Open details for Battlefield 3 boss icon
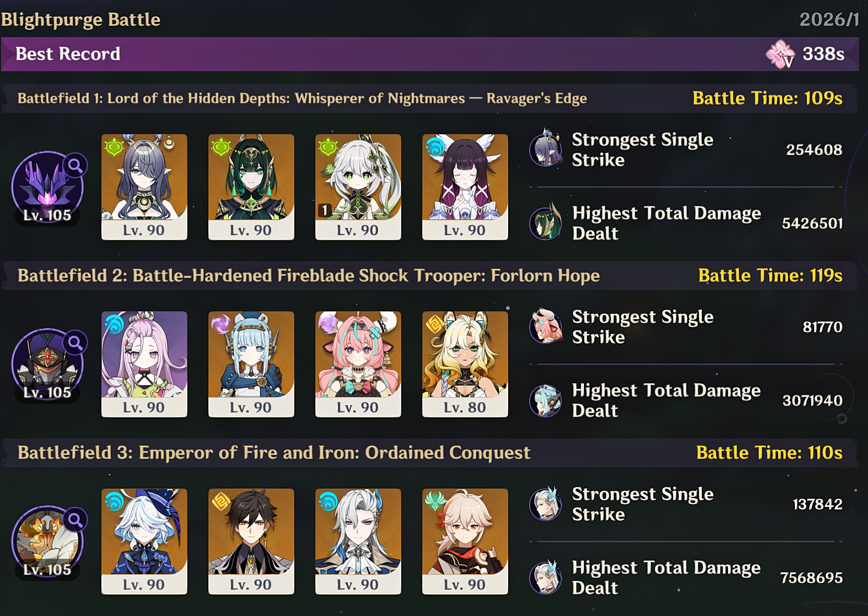Viewport: 868px width, 616px height. pyautogui.click(x=48, y=542)
